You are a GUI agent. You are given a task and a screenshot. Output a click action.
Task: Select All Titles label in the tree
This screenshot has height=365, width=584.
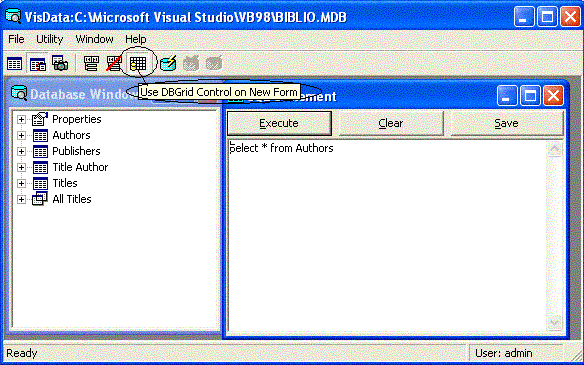[72, 199]
